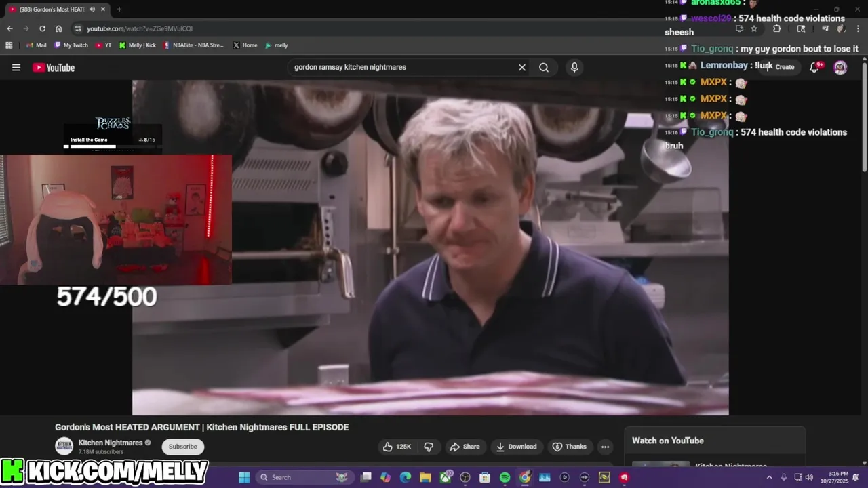Open the NBABite - NBA Streams bookmark

(193, 45)
